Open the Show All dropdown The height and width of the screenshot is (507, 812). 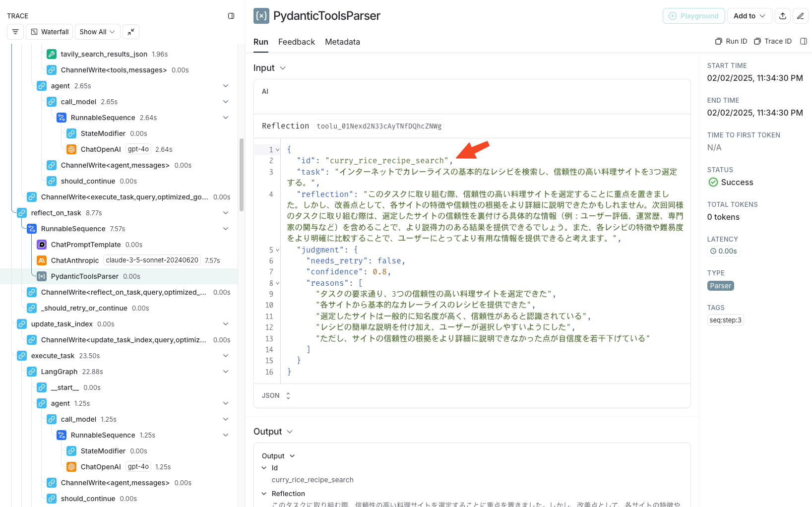tap(97, 32)
